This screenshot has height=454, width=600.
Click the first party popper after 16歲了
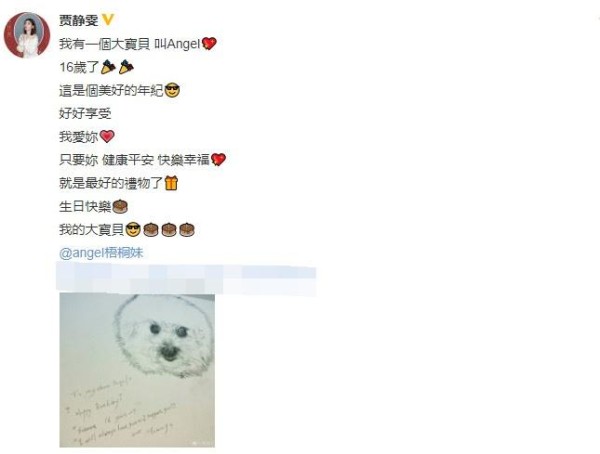pos(108,67)
